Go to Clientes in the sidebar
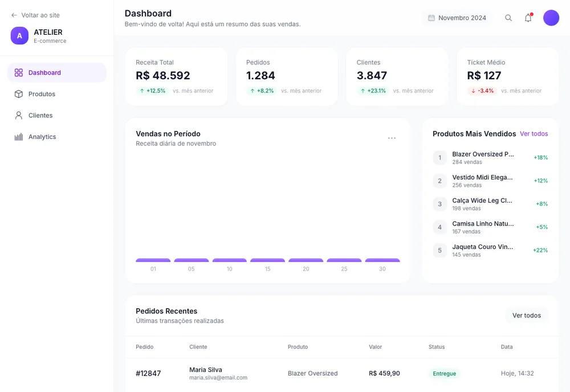This screenshot has width=570, height=392. tap(56, 116)
